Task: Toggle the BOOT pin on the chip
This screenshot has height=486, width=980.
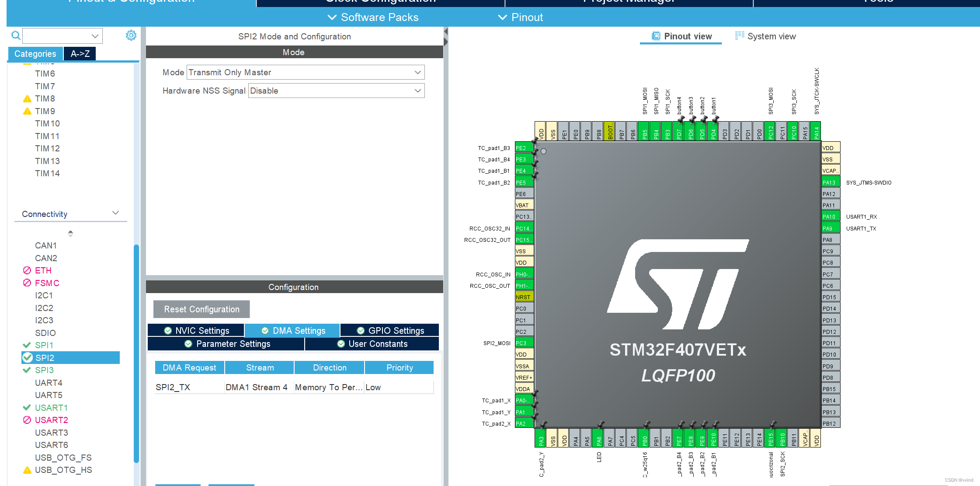Action: pos(610,130)
